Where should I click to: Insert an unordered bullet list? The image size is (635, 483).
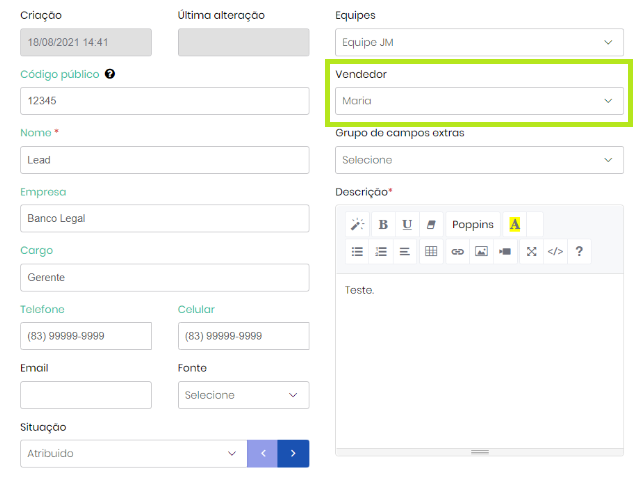(357, 252)
